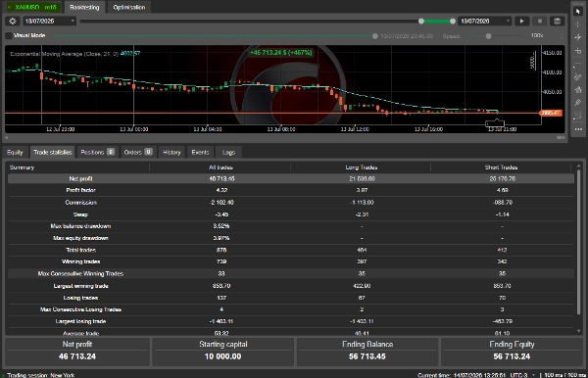The width and height of the screenshot is (588, 378).
Task: Select the Total trades row label
Action: pyautogui.click(x=80, y=250)
